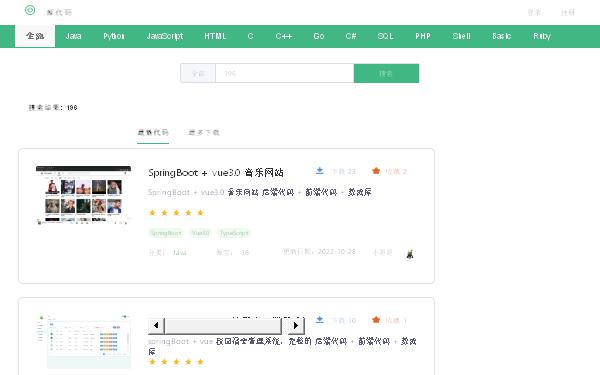Select the Basic category tab
This screenshot has height=375, width=600.
(502, 36)
